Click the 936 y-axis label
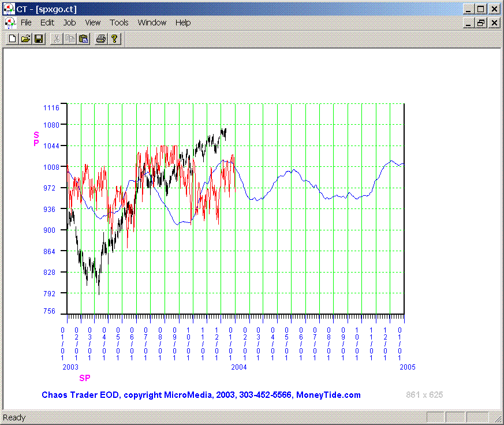Screen dimensions: 504x425 click(x=50, y=209)
